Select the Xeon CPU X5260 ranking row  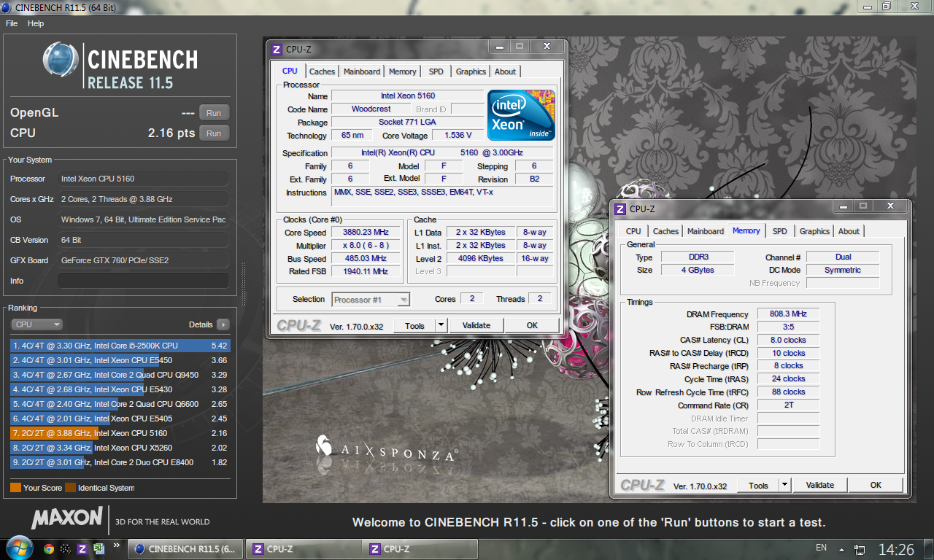120,448
